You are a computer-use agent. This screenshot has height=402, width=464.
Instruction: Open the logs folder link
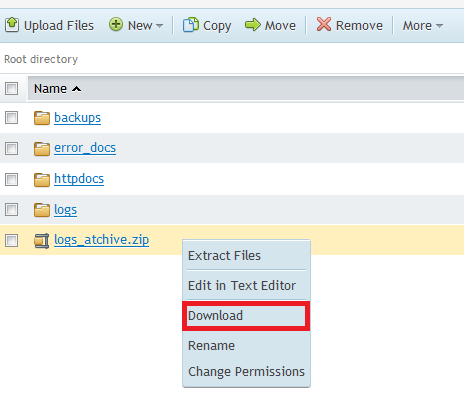click(x=65, y=210)
